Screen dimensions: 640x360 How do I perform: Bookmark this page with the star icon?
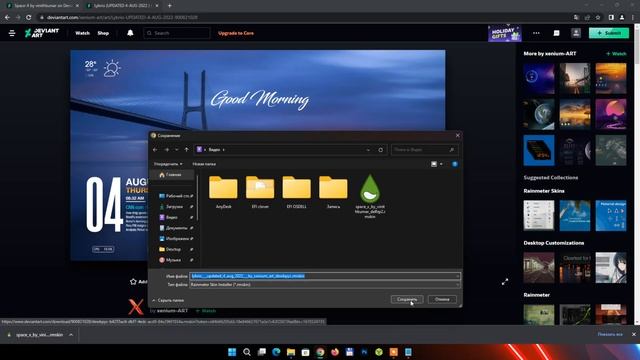[598, 18]
